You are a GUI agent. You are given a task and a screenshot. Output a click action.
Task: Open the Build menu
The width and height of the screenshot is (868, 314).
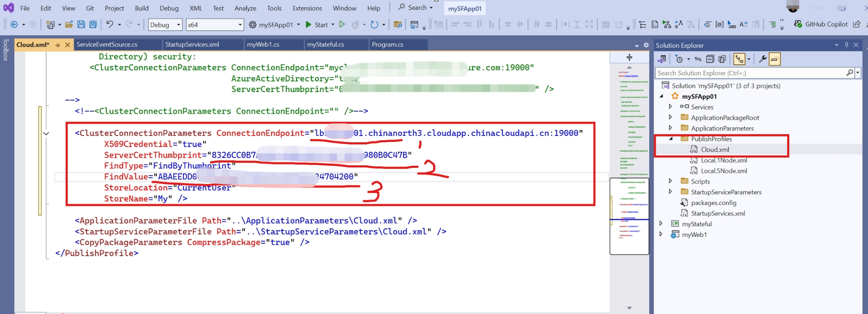142,8
